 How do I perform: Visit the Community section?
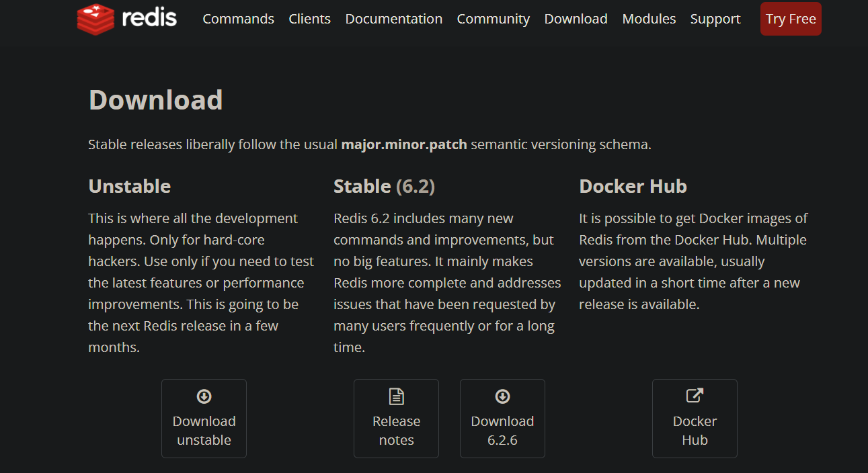coord(493,19)
